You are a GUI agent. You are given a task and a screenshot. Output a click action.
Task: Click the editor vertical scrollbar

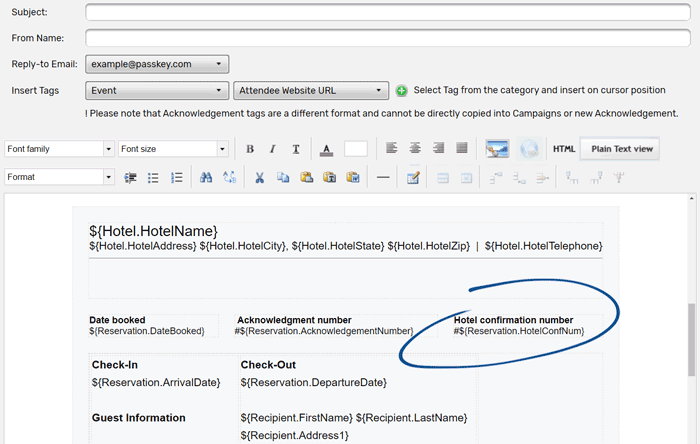692,340
